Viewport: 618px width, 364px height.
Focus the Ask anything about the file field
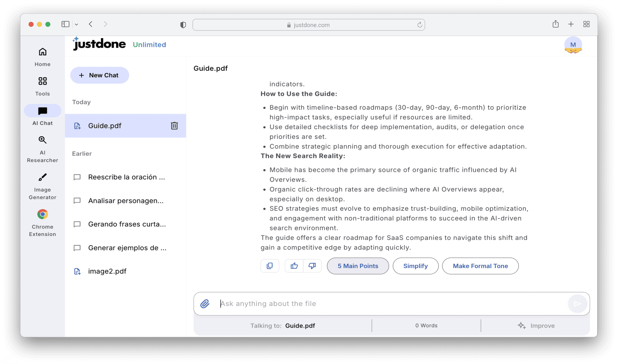[392, 304]
